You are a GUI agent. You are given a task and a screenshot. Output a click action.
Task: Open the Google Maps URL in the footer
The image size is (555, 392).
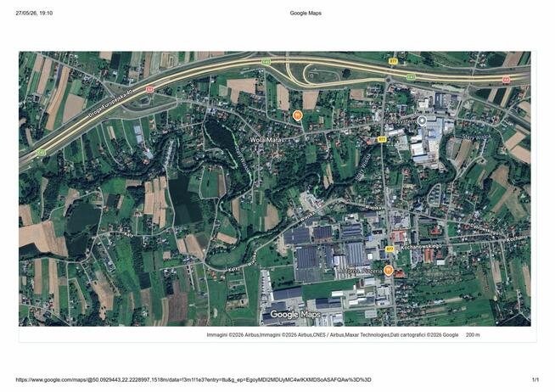point(193,380)
